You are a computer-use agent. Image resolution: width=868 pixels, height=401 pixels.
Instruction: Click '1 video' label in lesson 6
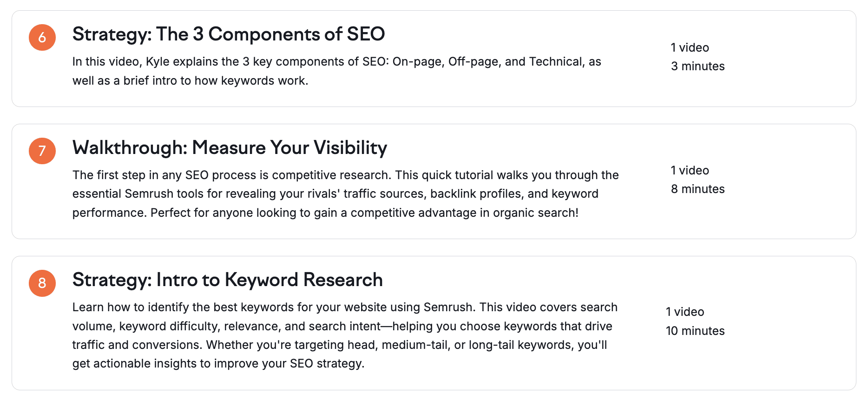click(690, 48)
